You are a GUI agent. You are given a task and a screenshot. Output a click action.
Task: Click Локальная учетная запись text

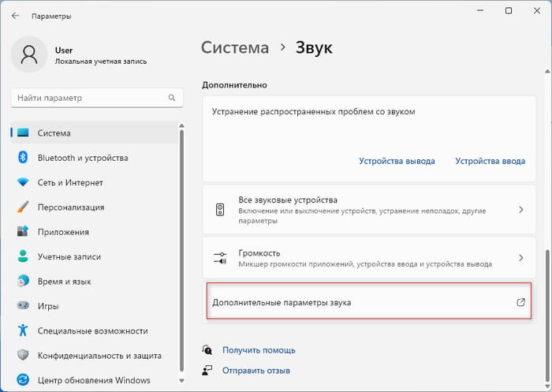(x=101, y=62)
